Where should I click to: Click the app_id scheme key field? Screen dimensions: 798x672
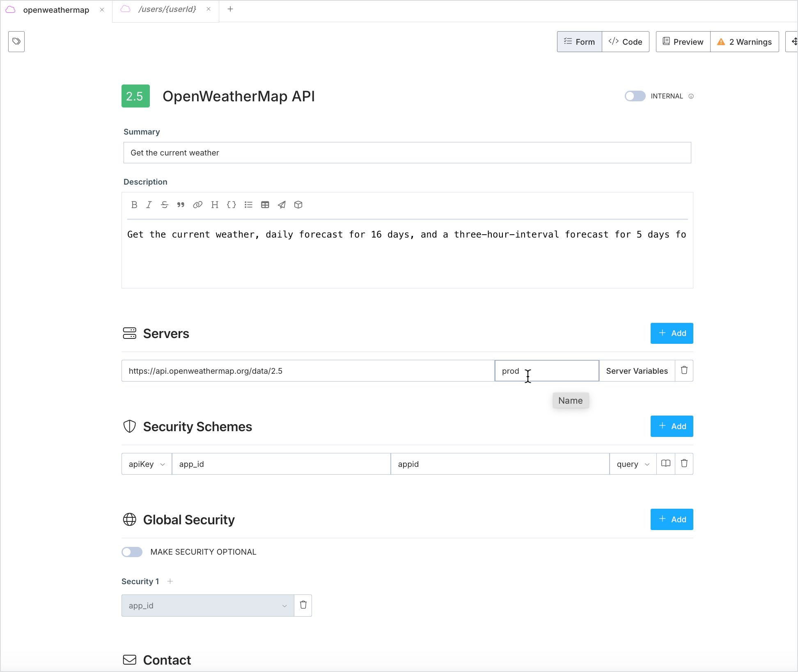(x=281, y=464)
